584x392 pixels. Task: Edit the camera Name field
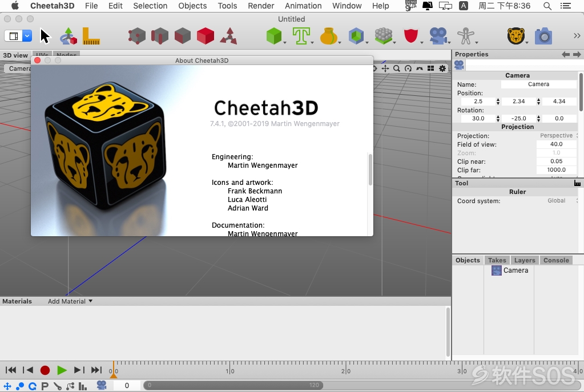[538, 84]
